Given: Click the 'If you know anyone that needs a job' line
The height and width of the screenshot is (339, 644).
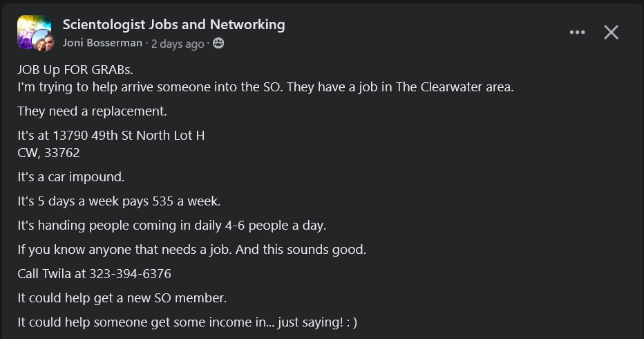Looking at the screenshot, I should tap(191, 249).
